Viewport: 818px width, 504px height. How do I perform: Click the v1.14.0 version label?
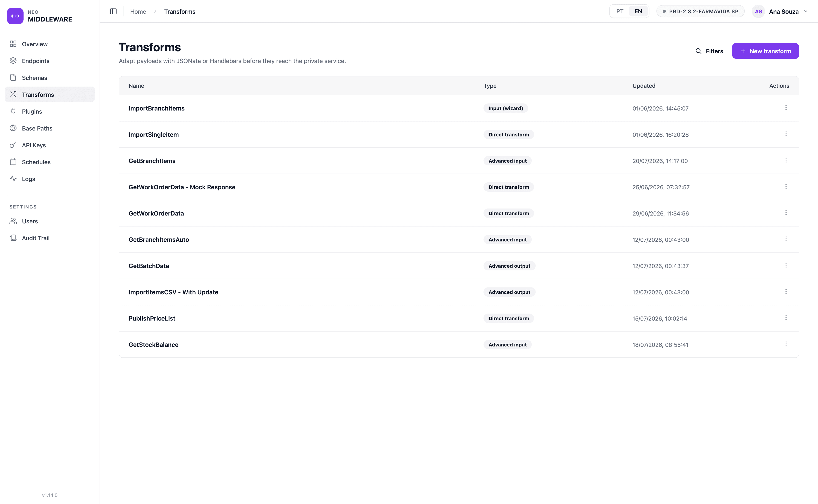(x=50, y=495)
